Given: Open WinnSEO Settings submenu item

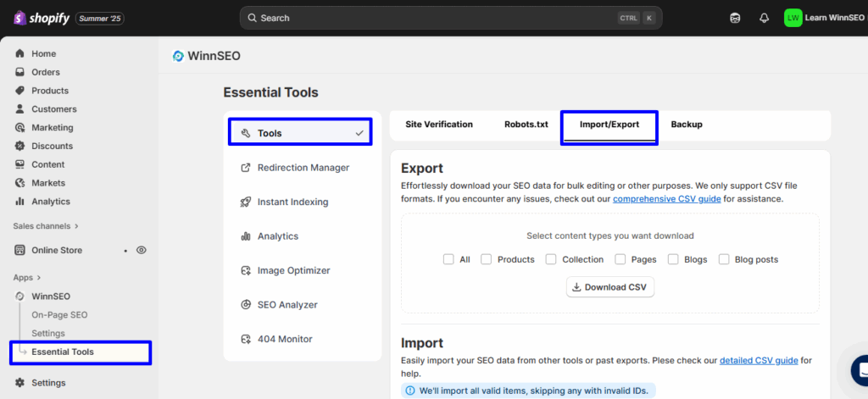Looking at the screenshot, I should point(48,333).
